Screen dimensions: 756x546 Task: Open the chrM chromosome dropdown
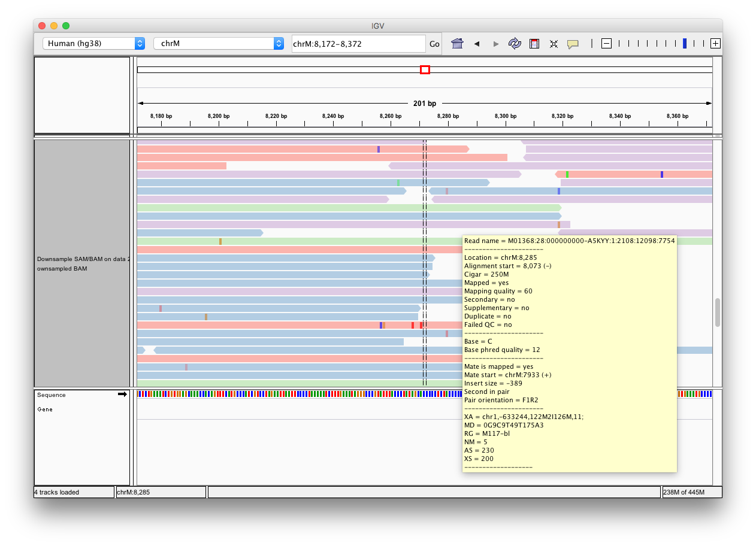pos(218,44)
